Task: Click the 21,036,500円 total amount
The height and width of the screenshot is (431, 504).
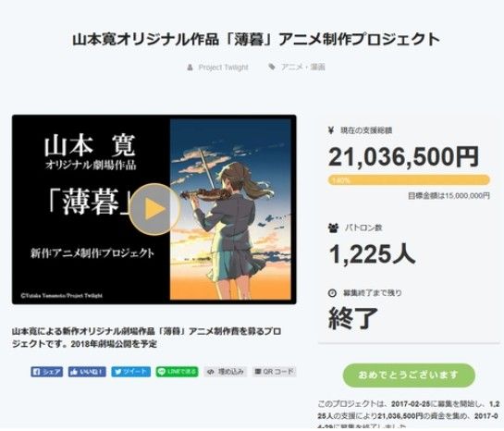Action: [x=404, y=157]
